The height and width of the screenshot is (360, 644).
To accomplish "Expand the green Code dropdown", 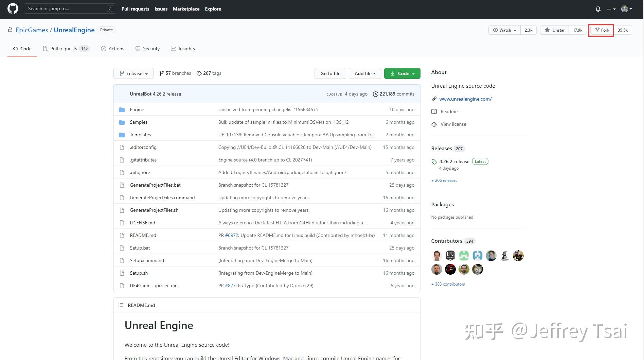I will [402, 73].
